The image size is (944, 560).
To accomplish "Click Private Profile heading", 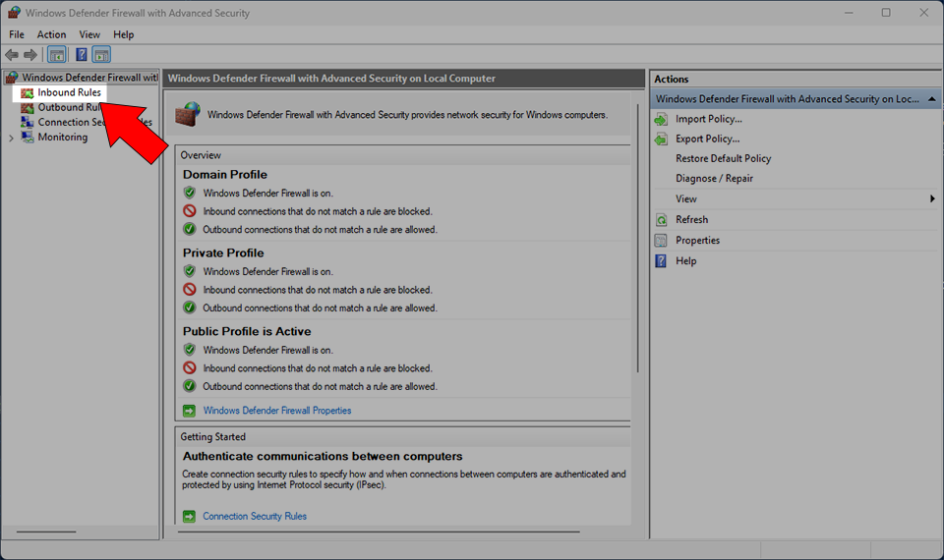I will (223, 252).
